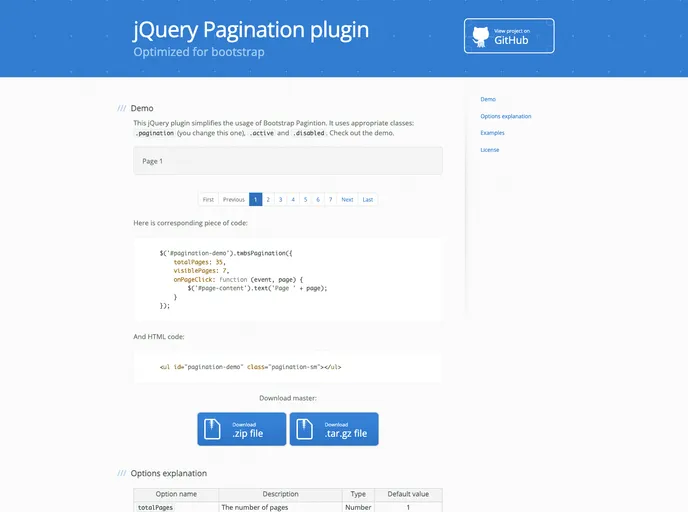Select page 3 in pagination
688x512 pixels.
click(280, 200)
